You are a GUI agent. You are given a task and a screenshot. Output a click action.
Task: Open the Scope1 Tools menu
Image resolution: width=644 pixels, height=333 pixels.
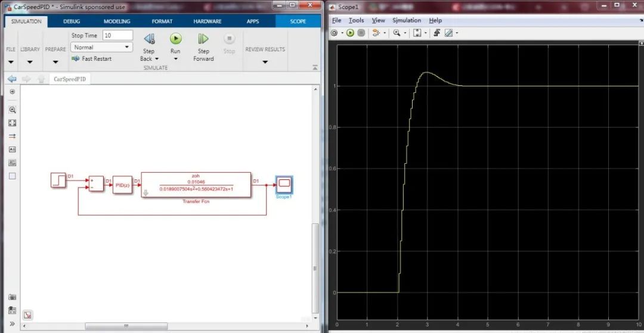tap(356, 20)
